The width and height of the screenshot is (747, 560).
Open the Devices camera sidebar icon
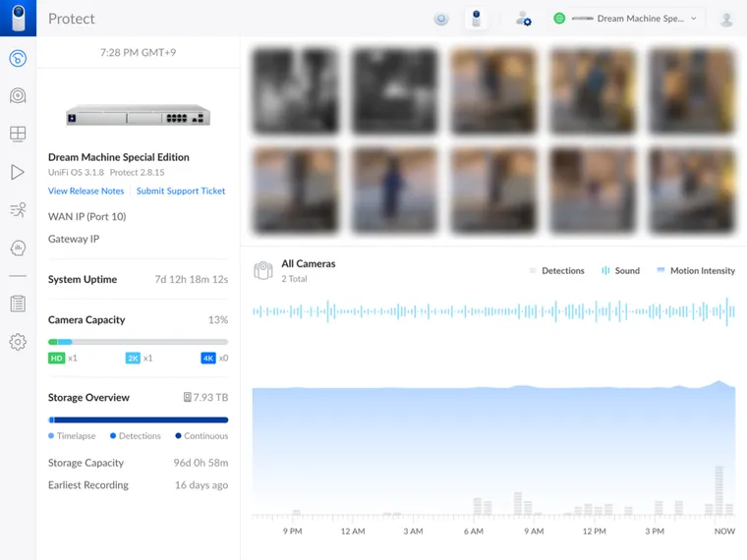(18, 95)
